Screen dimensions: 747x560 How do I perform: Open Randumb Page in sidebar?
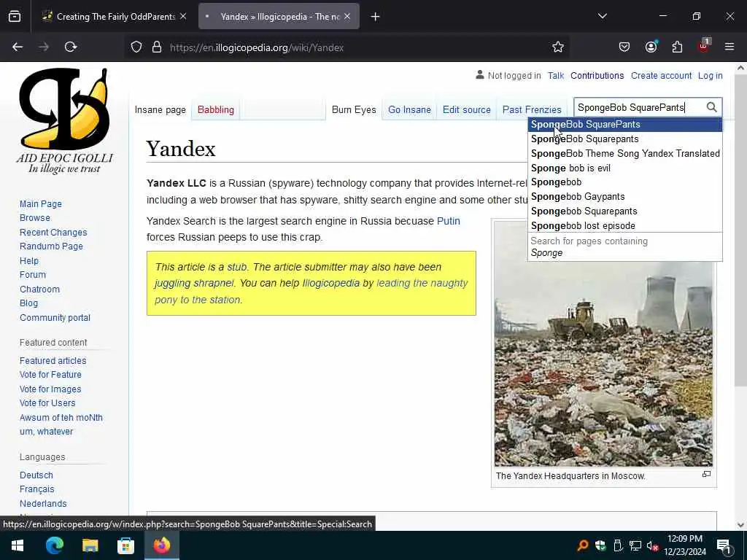pos(52,246)
